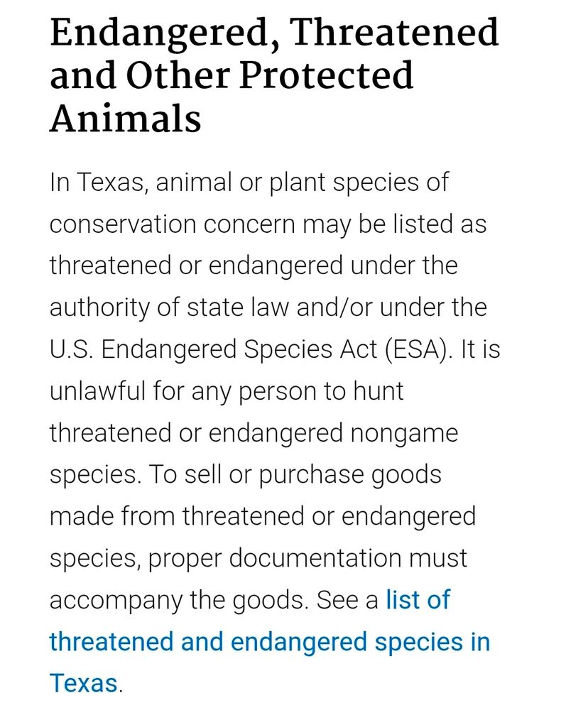The width and height of the screenshot is (588, 710).
Task: Click the "accompany the goods" text
Action: 179,601
